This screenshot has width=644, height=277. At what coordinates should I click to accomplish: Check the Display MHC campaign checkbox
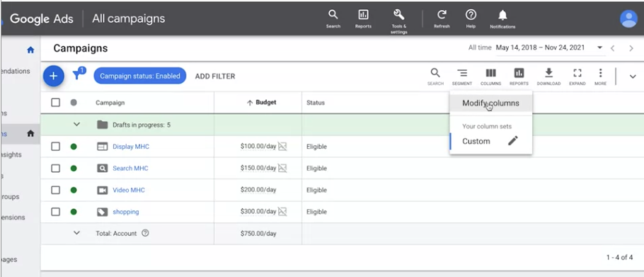(x=55, y=147)
